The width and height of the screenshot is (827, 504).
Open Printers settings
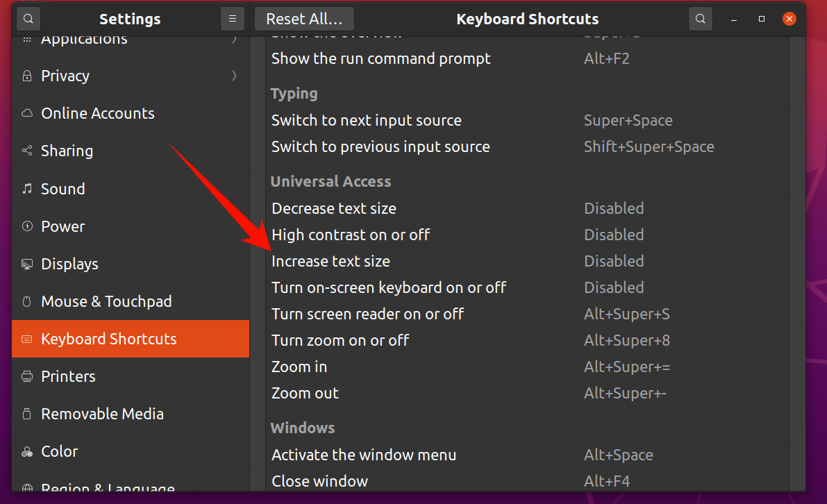coord(131,376)
